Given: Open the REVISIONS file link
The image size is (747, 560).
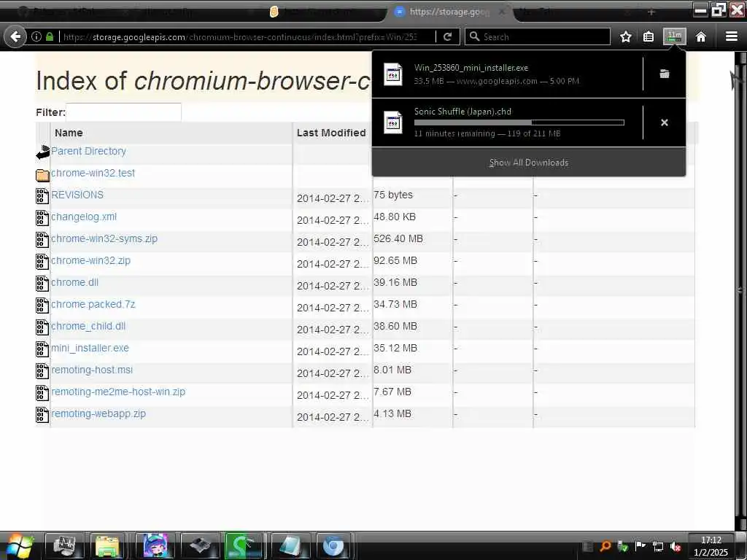Looking at the screenshot, I should point(77,195).
